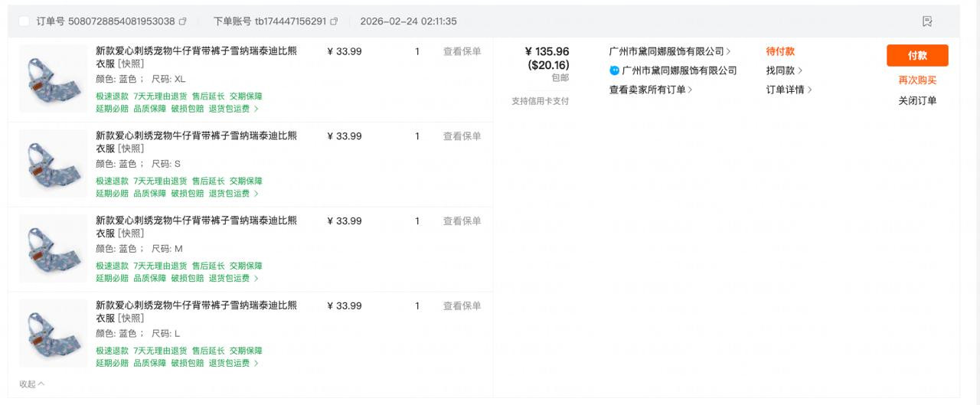This screenshot has width=980, height=405.
Task: Open the XL size product thumbnail
Action: click(52, 79)
